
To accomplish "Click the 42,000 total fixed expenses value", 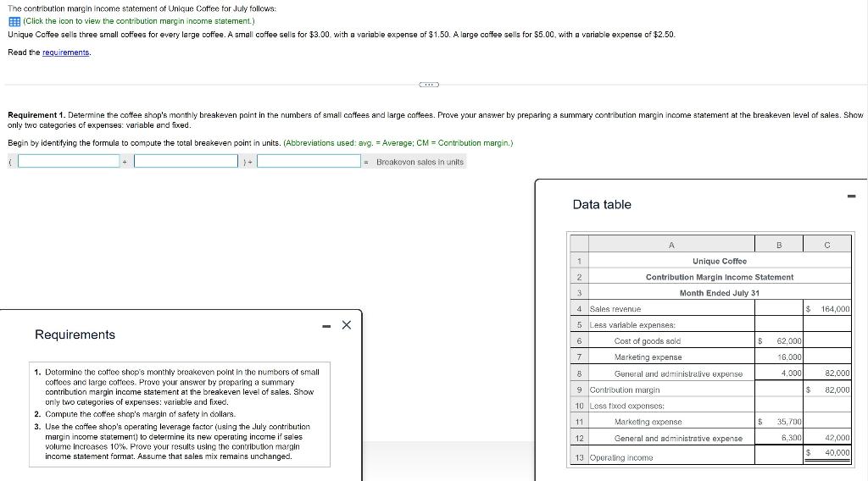I will coord(837,438).
